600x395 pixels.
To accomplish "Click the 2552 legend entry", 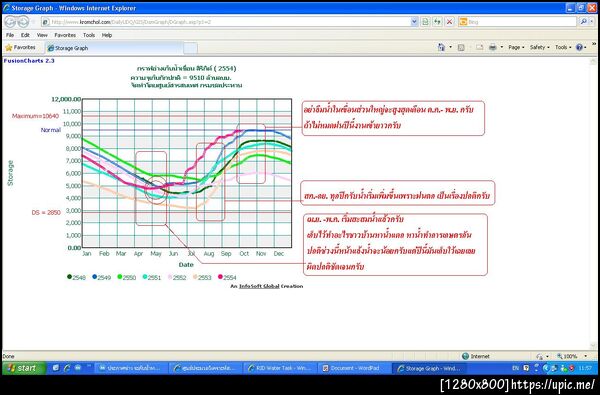I will (x=177, y=277).
